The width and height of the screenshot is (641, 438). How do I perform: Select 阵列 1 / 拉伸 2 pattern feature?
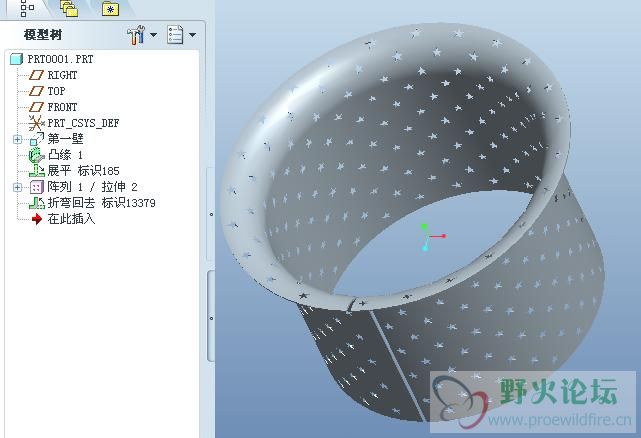(92, 187)
